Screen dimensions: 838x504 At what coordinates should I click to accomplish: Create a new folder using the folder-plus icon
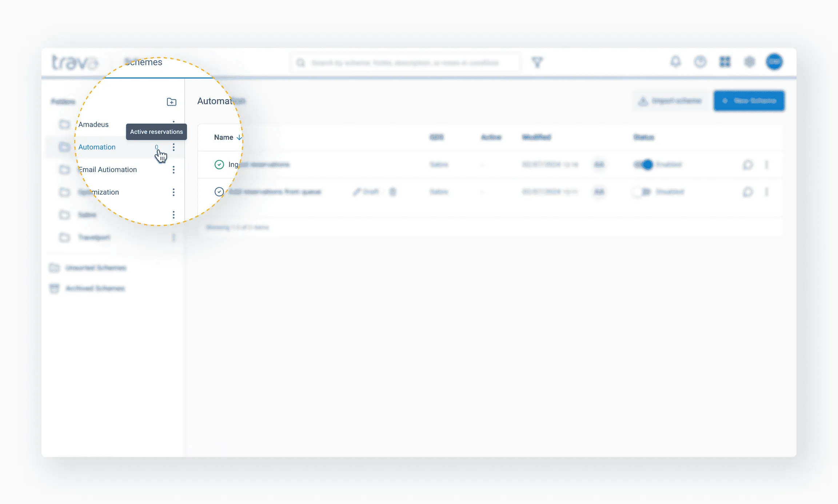(171, 102)
